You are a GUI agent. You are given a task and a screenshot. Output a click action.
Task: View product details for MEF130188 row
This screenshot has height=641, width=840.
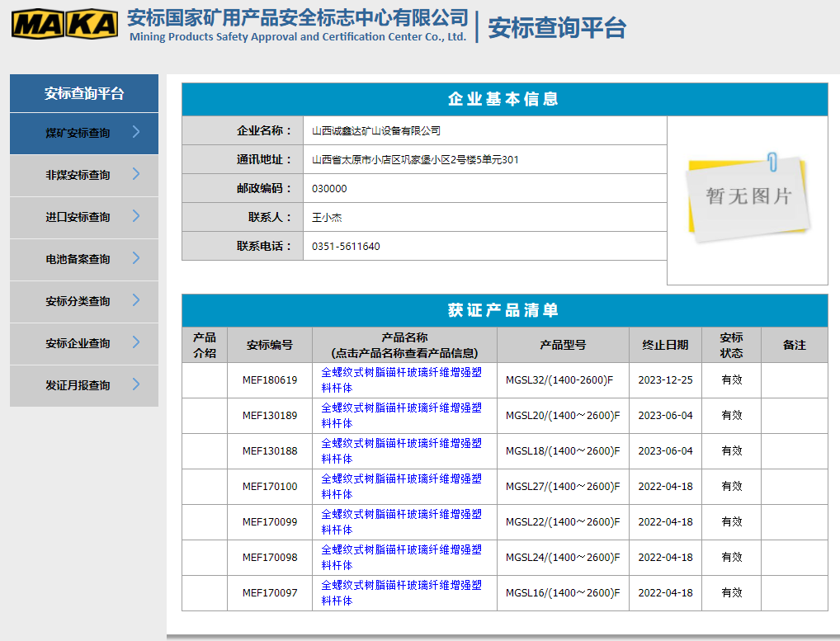pyautogui.click(x=401, y=450)
